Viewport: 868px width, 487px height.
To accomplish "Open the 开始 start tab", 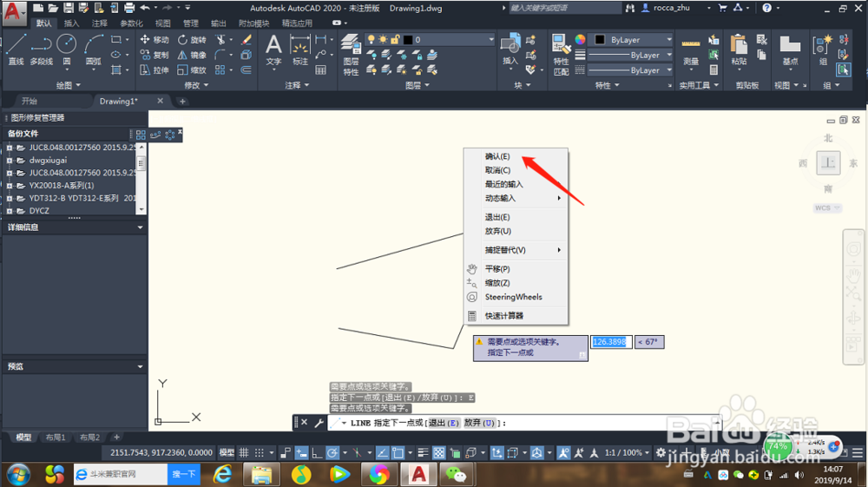I will [x=30, y=101].
